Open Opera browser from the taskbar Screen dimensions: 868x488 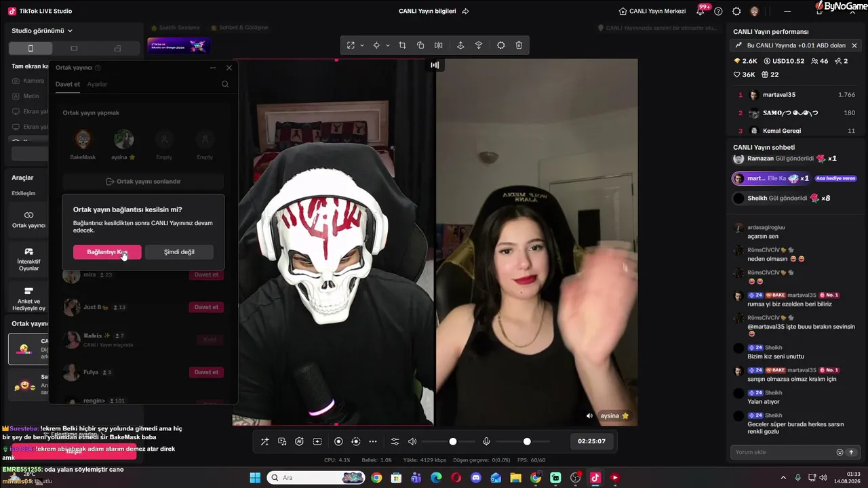coord(456,478)
